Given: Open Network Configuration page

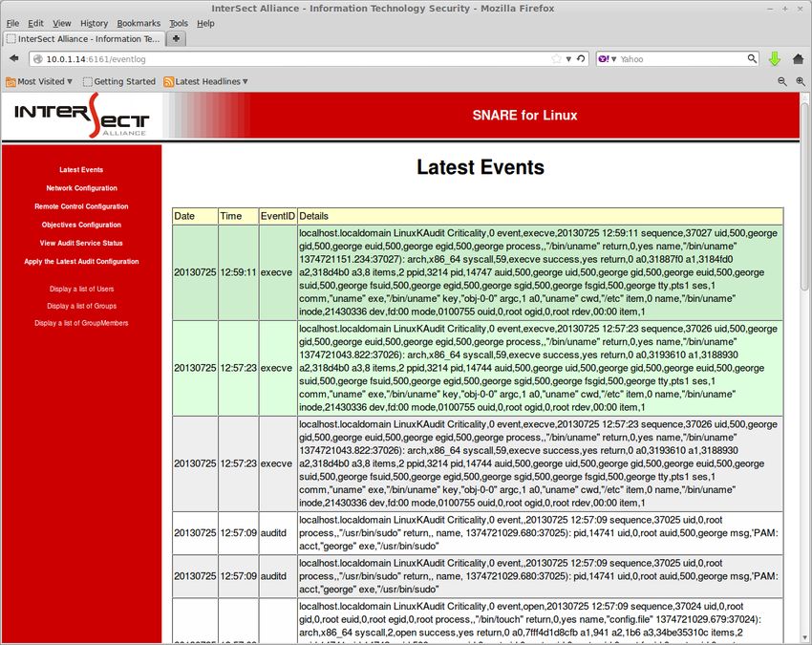Looking at the screenshot, I should coord(81,188).
